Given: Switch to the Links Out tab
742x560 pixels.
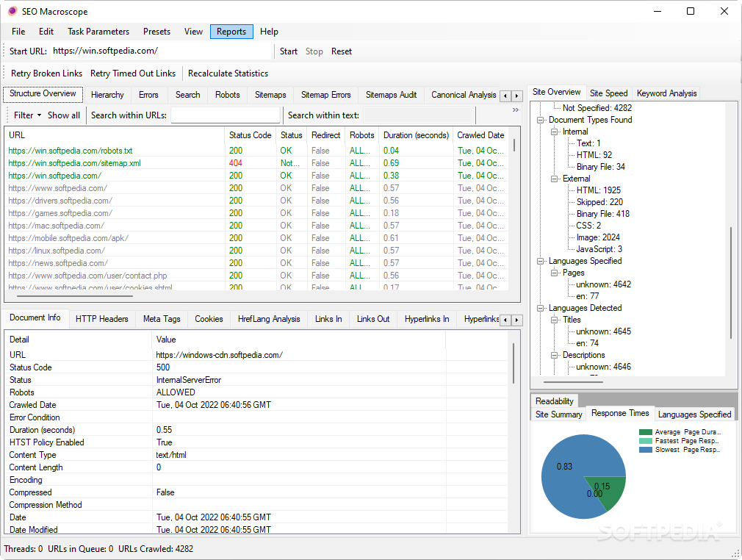Looking at the screenshot, I should click(x=373, y=319).
